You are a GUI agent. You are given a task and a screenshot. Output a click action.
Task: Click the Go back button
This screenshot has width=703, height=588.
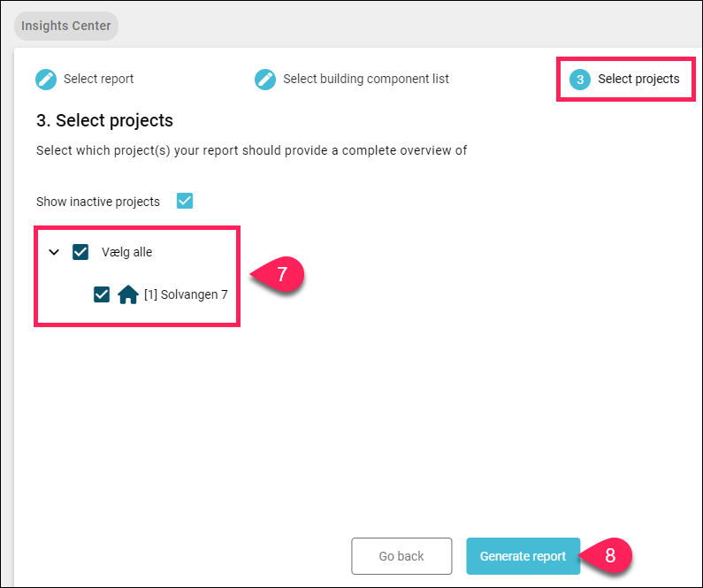[401, 556]
